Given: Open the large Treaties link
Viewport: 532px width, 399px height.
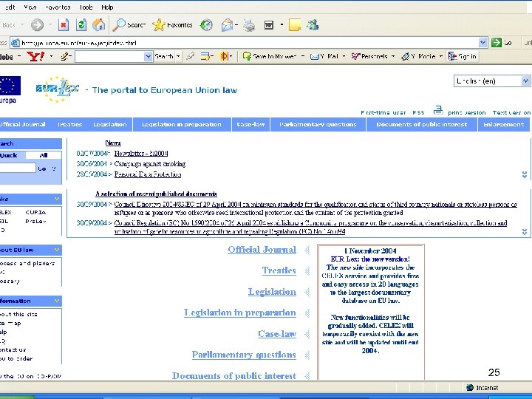Looking at the screenshot, I should point(279,270).
